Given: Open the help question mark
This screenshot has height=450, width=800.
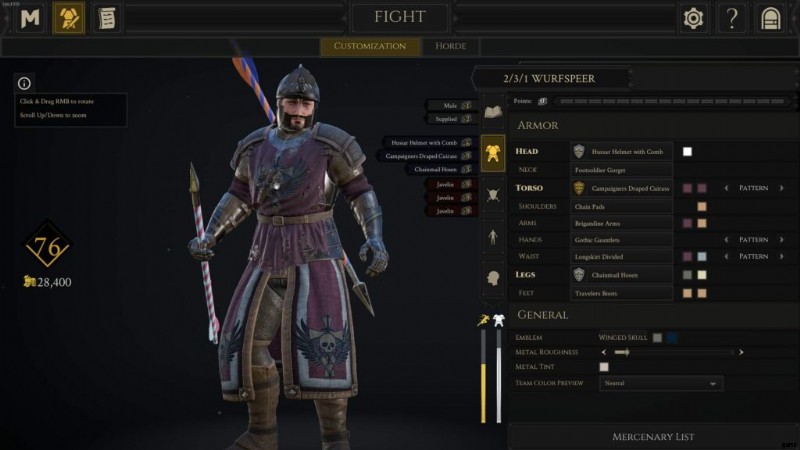Looking at the screenshot, I should (732, 18).
